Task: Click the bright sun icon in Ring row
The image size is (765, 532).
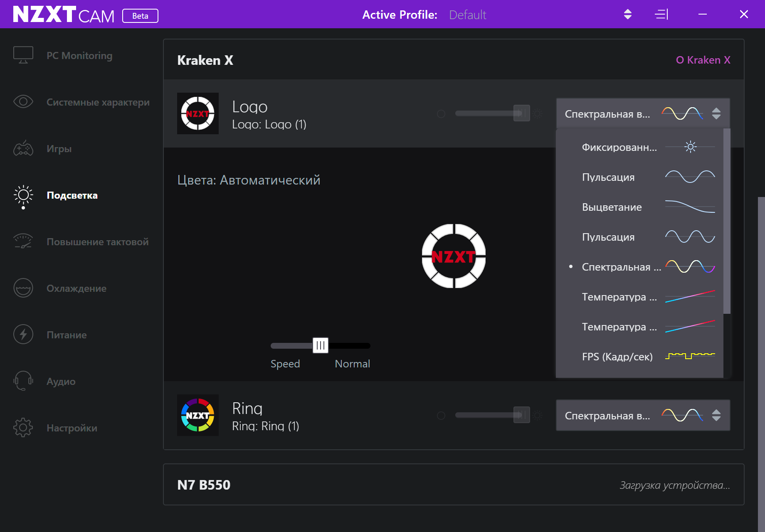Action: pos(538,415)
